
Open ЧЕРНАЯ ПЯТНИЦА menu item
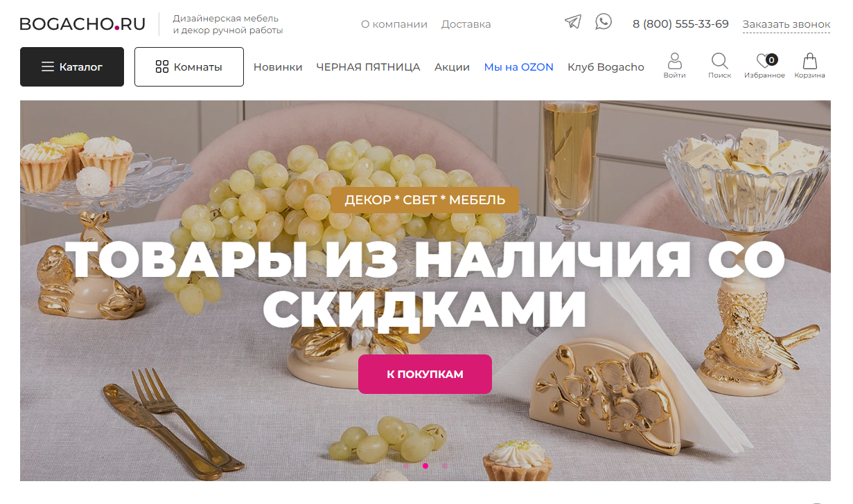click(x=368, y=67)
